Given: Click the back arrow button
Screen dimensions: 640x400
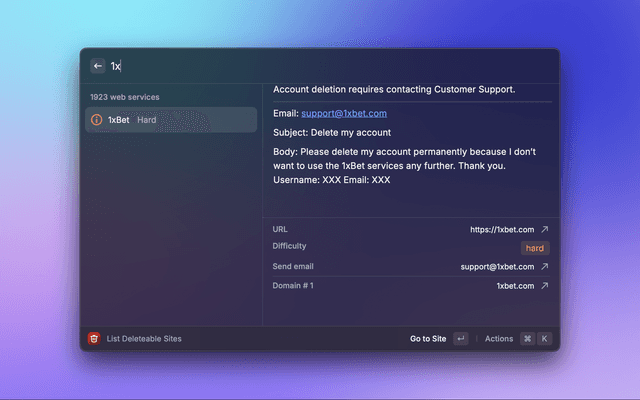Looking at the screenshot, I should [98, 66].
